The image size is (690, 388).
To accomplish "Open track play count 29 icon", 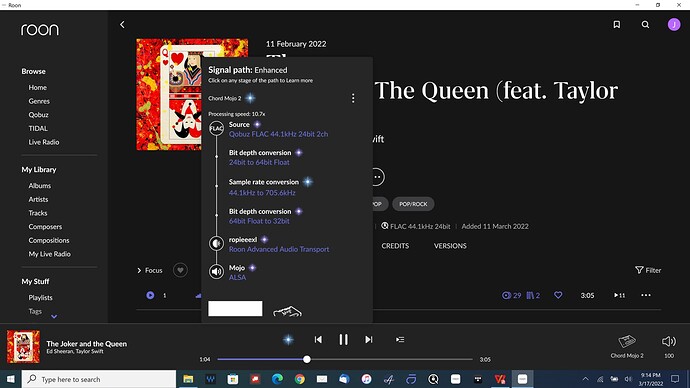I will point(511,295).
